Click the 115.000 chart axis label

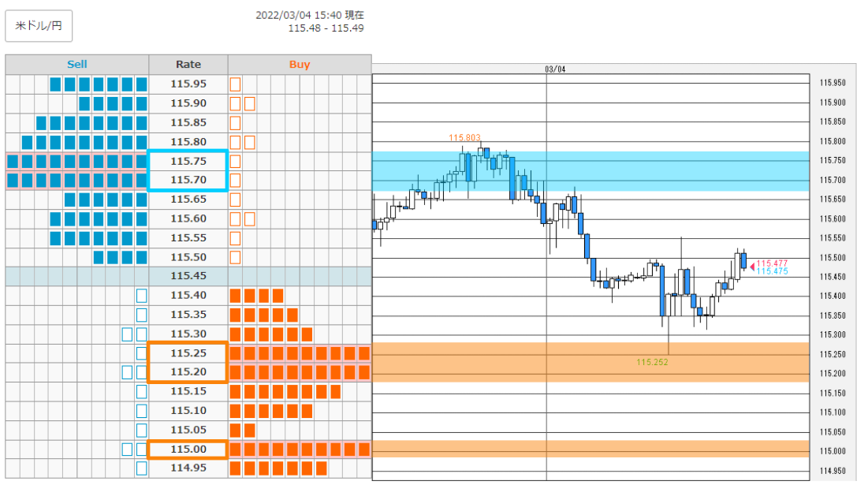pos(833,451)
